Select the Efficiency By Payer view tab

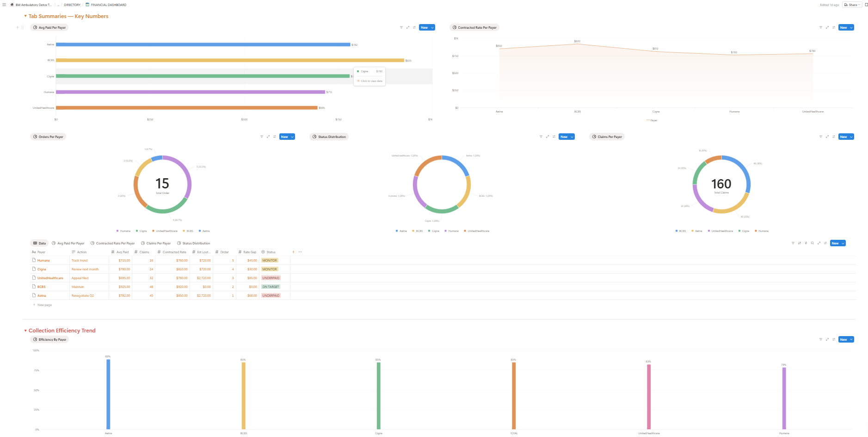50,339
